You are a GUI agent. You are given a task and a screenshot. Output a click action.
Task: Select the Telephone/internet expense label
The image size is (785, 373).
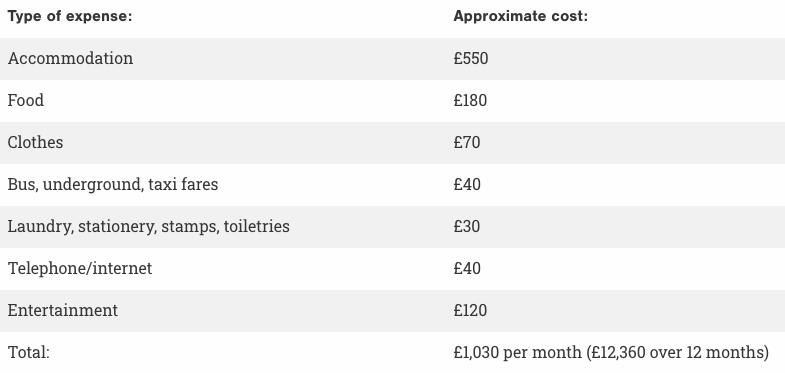coord(80,268)
